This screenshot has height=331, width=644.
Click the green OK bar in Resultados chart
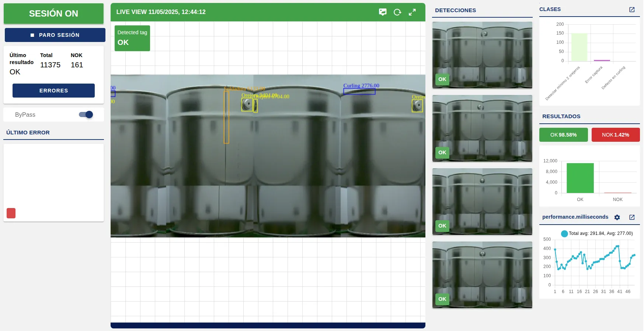coord(580,178)
